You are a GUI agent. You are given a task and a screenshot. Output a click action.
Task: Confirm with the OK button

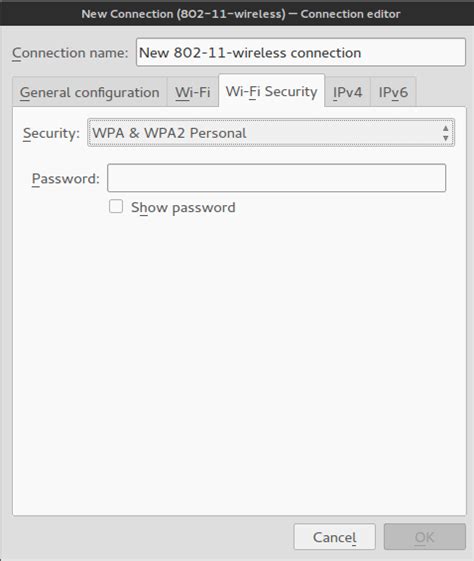click(x=425, y=537)
